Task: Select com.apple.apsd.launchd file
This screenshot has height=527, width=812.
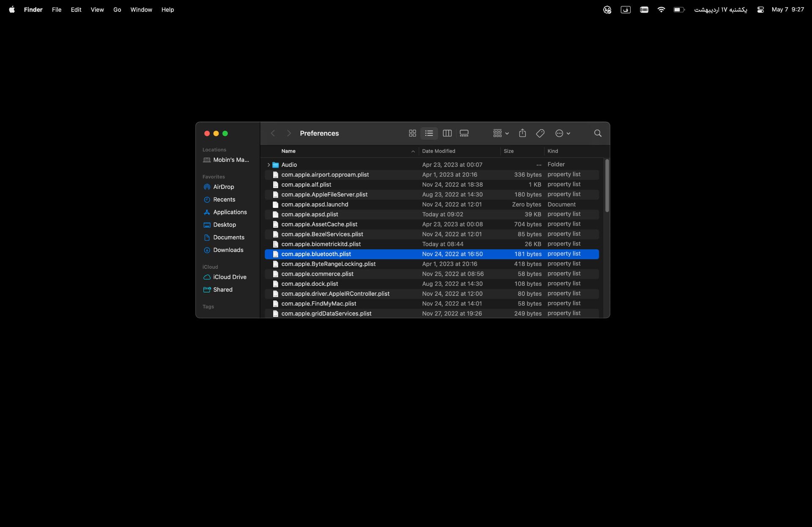Action: point(432,205)
